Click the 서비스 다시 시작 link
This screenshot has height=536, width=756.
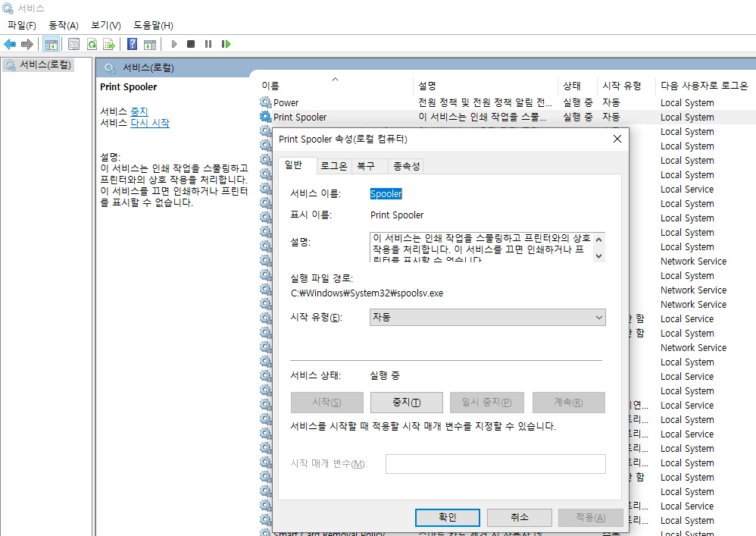point(150,123)
